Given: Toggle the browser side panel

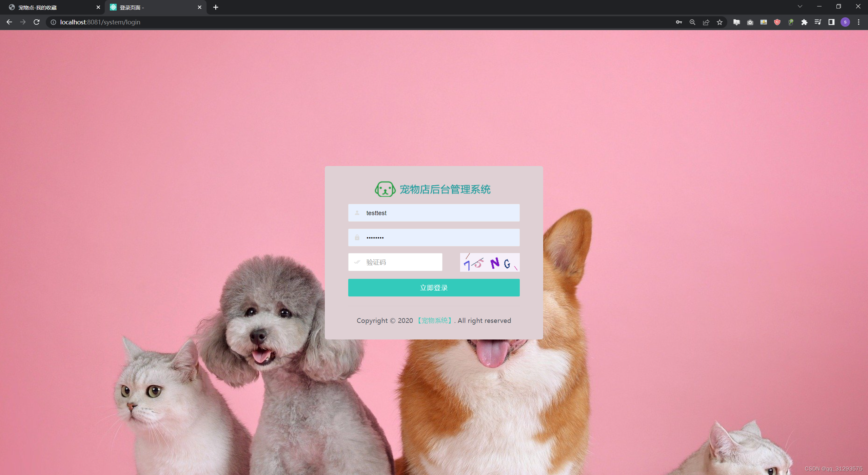Looking at the screenshot, I should (831, 22).
